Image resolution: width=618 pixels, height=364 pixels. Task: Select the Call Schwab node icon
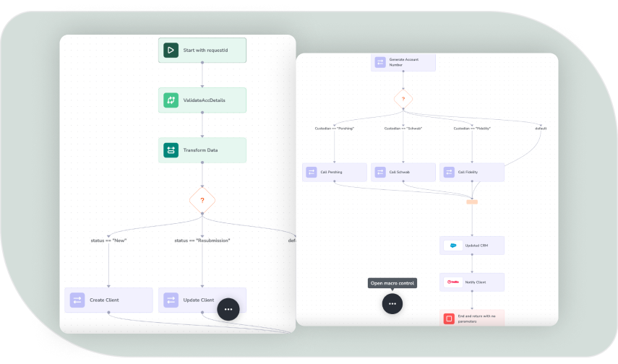[x=381, y=172]
